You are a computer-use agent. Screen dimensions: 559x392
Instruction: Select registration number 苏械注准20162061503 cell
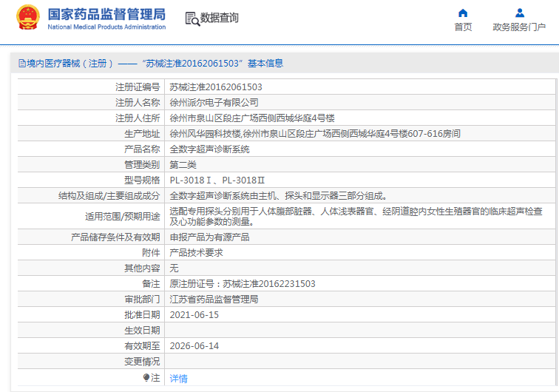[216, 87]
